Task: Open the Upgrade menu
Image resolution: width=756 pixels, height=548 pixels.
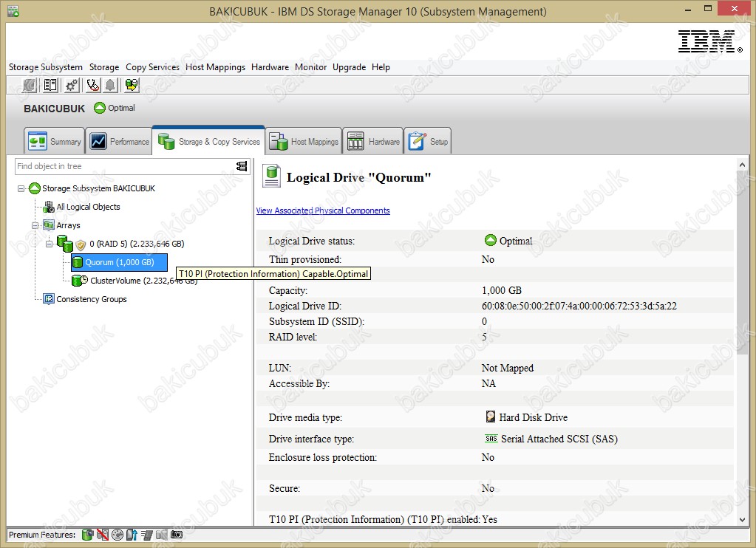Action: 349,67
